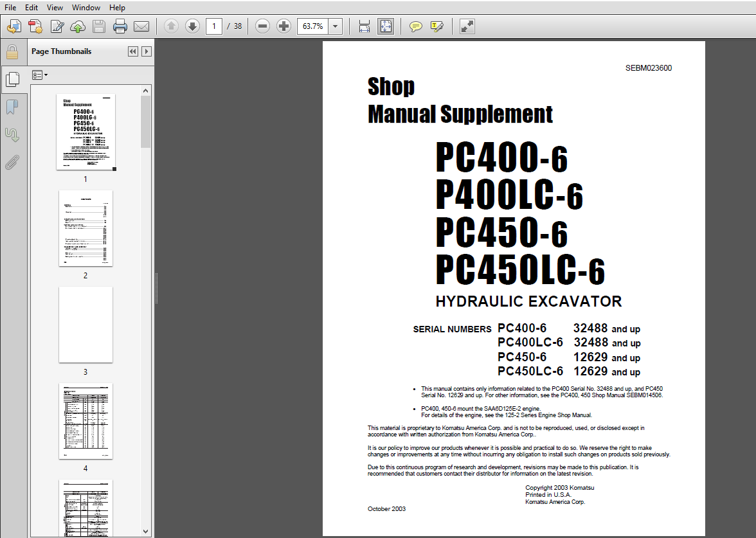
Task: Expand the thumbnails panel with right arrow
Action: pos(147,51)
